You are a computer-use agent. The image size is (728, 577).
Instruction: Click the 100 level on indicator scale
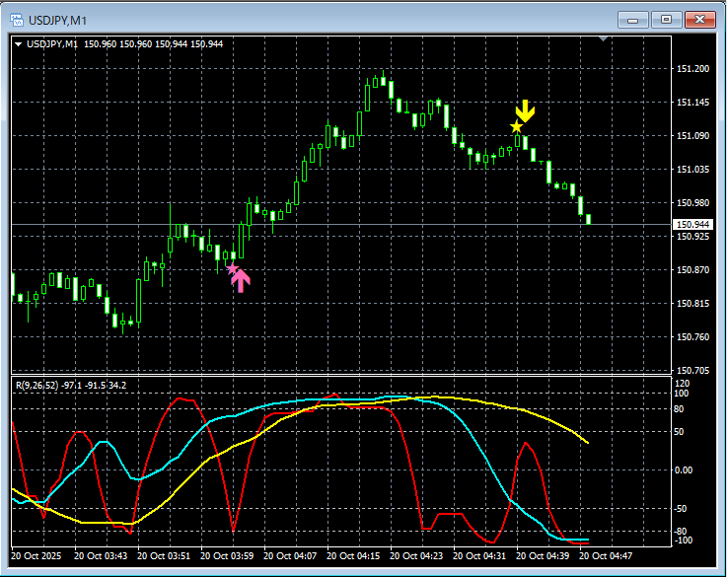point(681,394)
